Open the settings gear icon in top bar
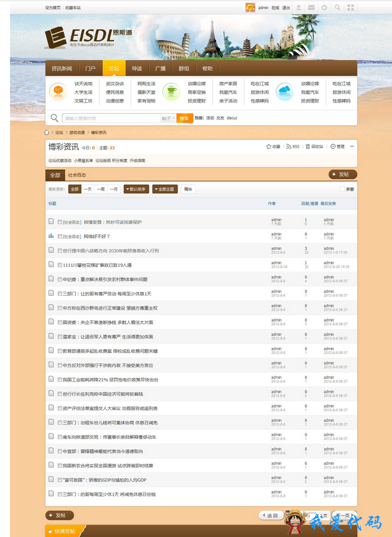This screenshot has height=537, width=392. point(324,8)
